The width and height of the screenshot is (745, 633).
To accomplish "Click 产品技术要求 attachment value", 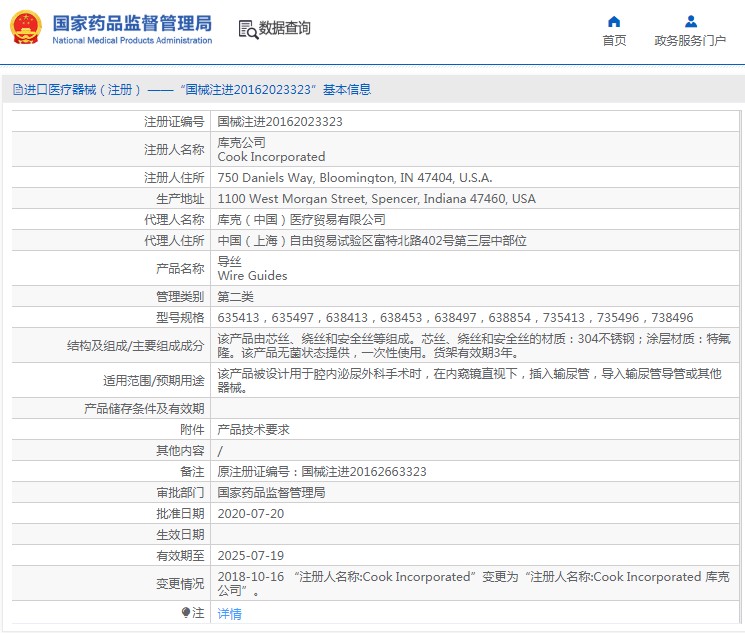I will (x=253, y=430).
